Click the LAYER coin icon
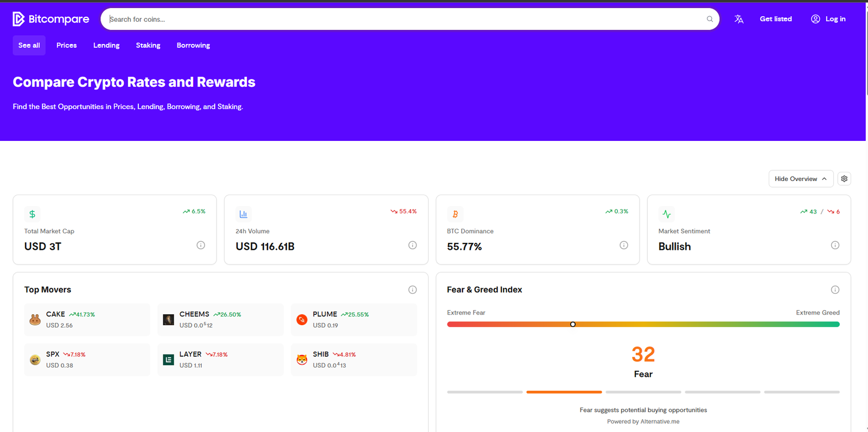The width and height of the screenshot is (868, 432). click(x=169, y=360)
